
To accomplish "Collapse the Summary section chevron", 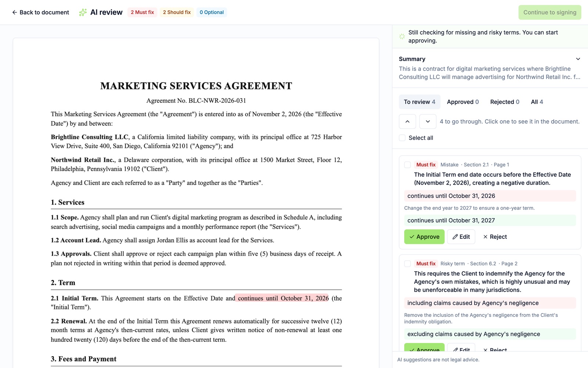I will pyautogui.click(x=578, y=59).
